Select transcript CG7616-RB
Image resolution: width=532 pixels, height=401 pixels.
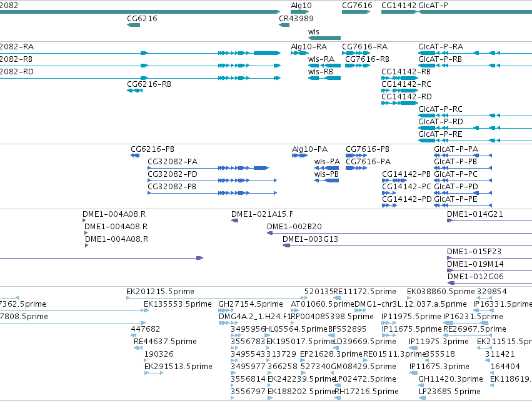[x=367, y=59]
